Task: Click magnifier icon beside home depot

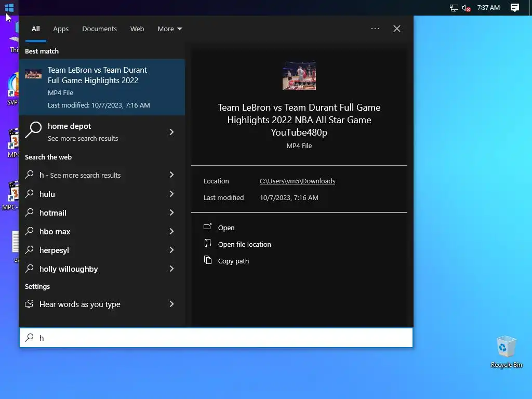Action: point(33,130)
